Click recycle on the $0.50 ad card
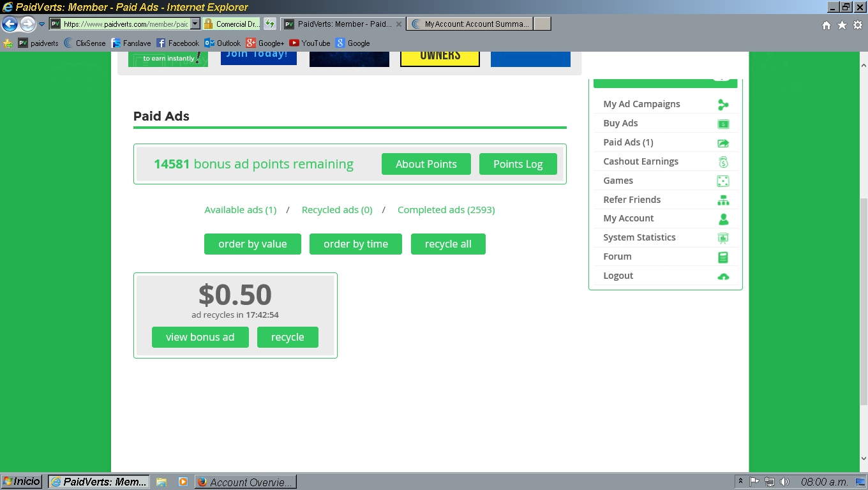 tap(288, 338)
